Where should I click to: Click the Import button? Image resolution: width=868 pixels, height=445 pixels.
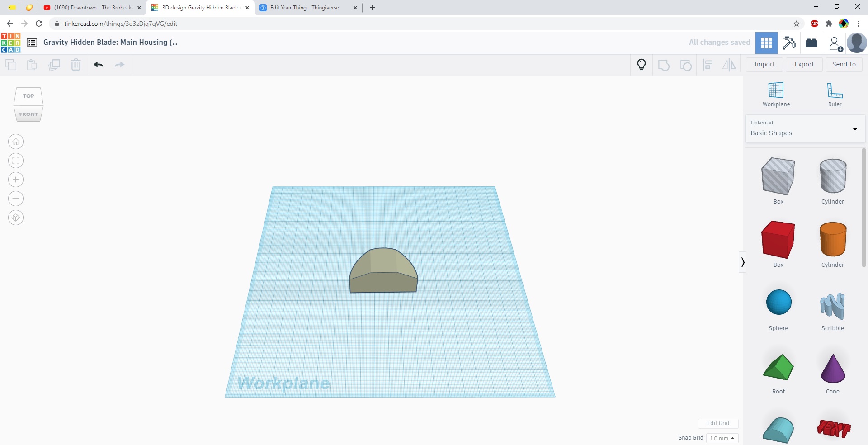tap(764, 64)
